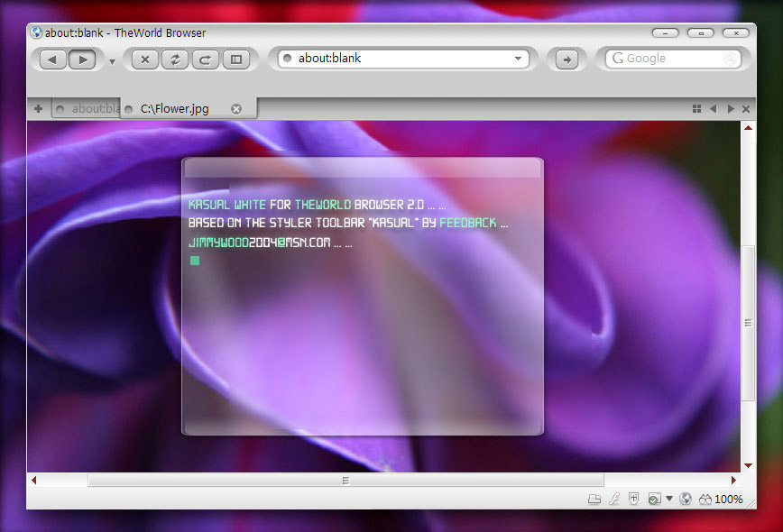The height and width of the screenshot is (532, 783).
Task: Stop loading with the X toolbar button
Action: coord(145,60)
